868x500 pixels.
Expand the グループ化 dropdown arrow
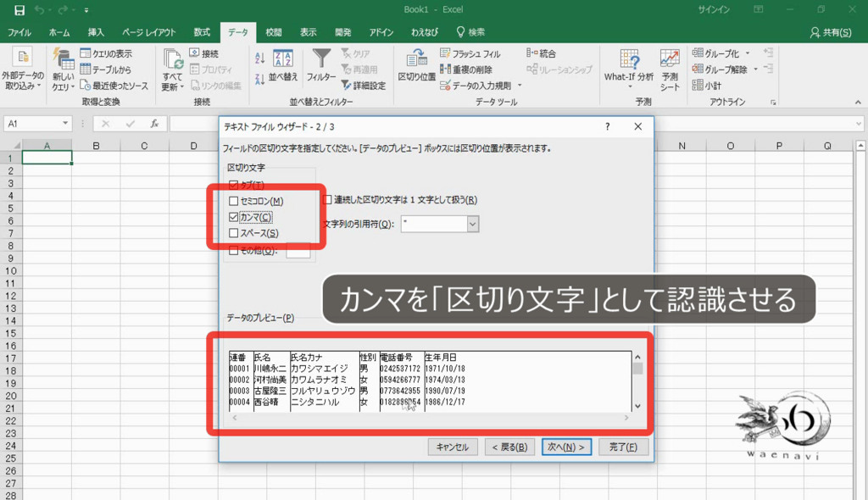click(x=748, y=53)
